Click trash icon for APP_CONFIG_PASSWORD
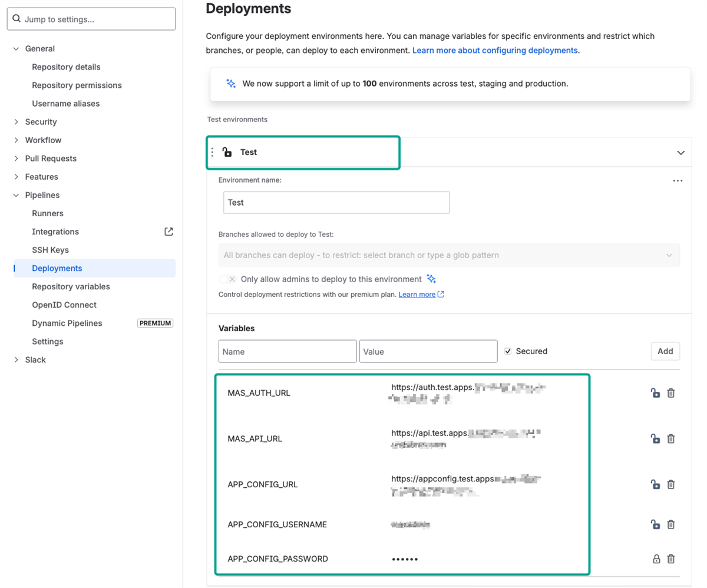The width and height of the screenshot is (707, 588). coord(670,559)
